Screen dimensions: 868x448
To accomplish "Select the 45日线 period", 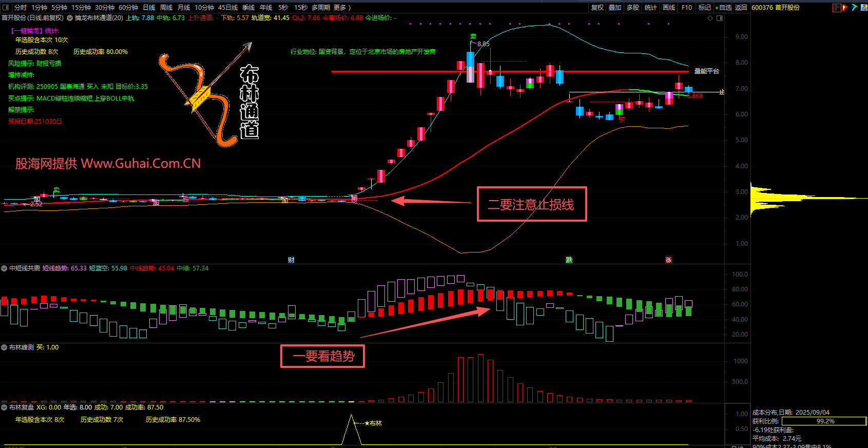I will (x=228, y=8).
